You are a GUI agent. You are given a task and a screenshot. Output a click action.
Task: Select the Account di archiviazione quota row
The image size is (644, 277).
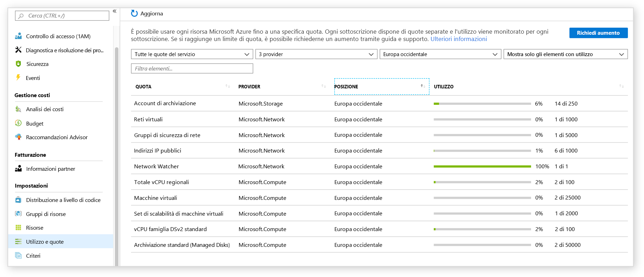pos(379,103)
